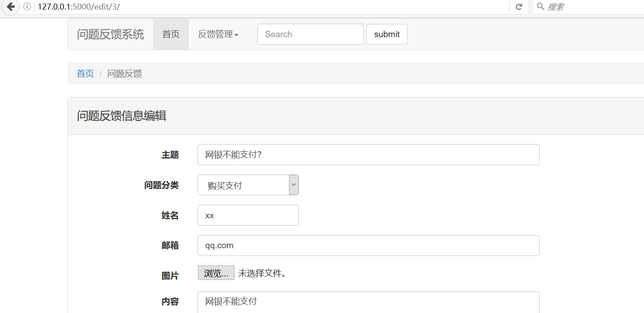Reload the page with the refresh icon
The image size is (644, 313).
(x=519, y=7)
